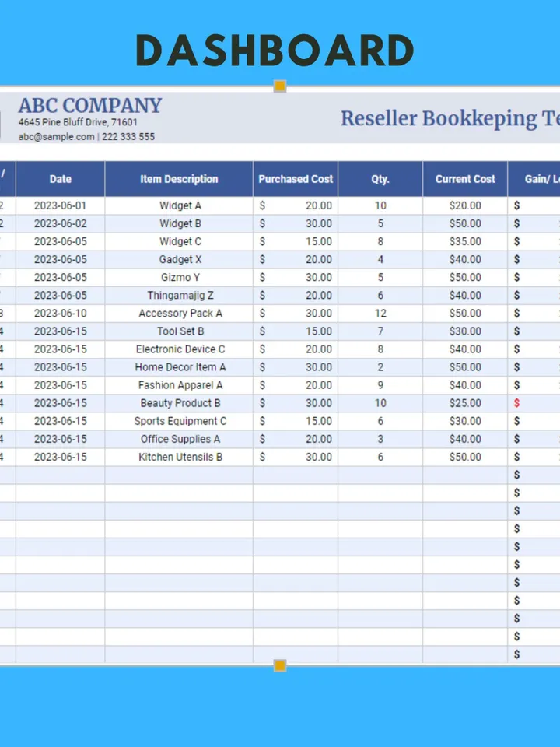Click the DASHBOARD title text

pos(275,50)
